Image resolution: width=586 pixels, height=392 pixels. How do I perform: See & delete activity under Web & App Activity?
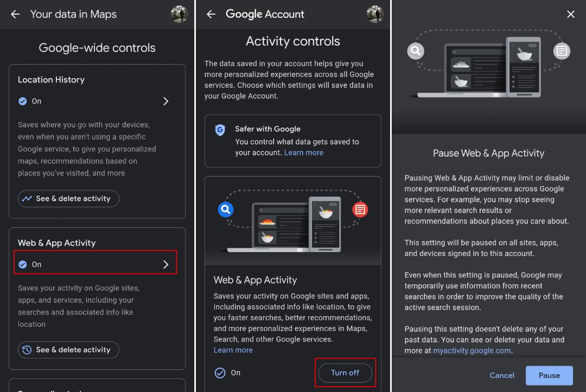pos(68,350)
